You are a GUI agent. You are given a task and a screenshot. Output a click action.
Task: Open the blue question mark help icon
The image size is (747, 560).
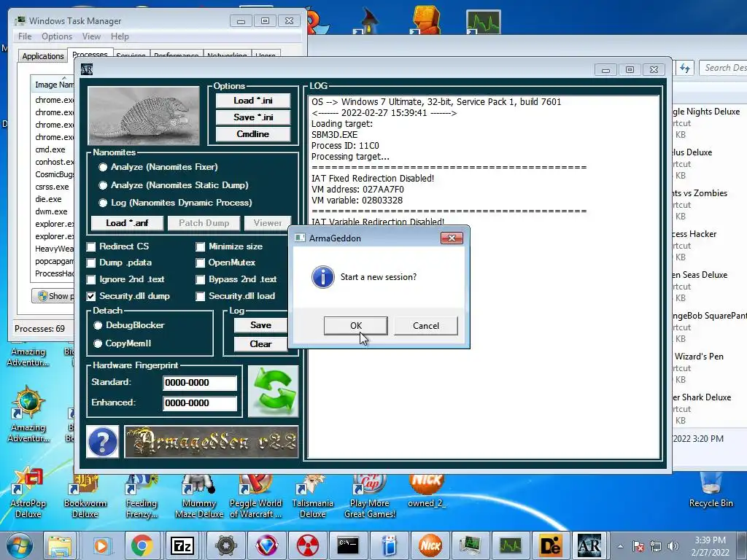click(102, 442)
